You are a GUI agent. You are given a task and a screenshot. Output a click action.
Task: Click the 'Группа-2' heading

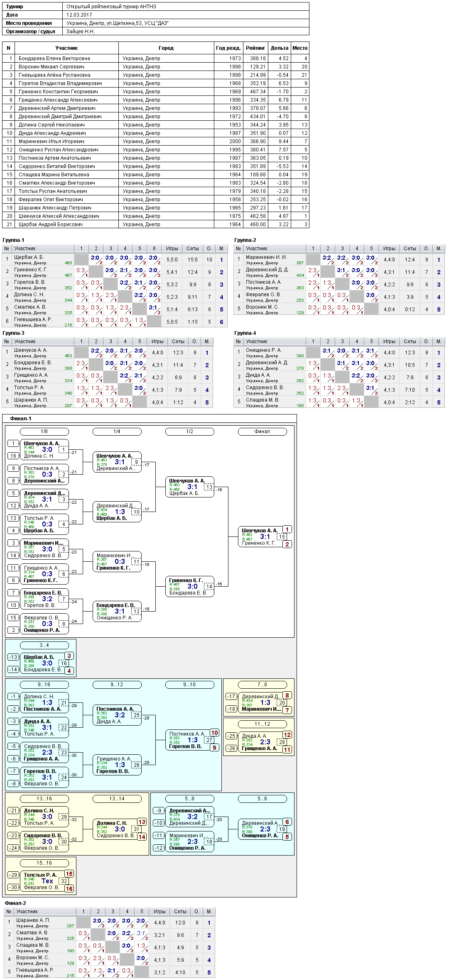point(245,240)
